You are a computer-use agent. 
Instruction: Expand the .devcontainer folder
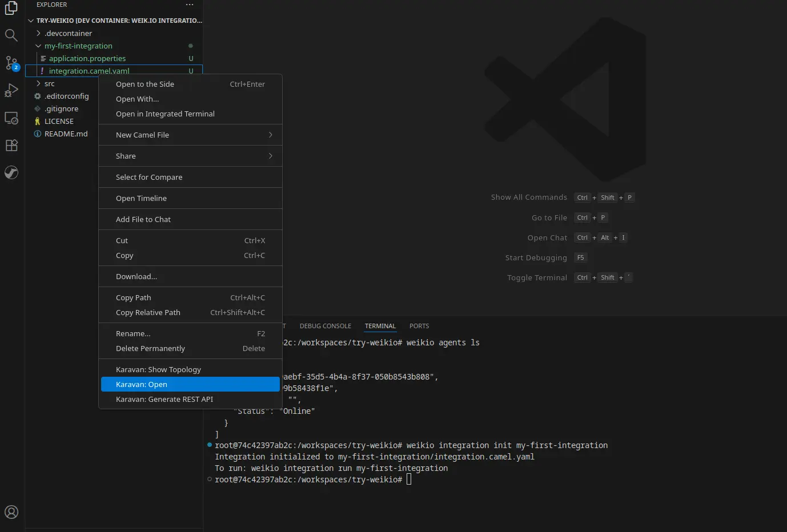pos(68,33)
